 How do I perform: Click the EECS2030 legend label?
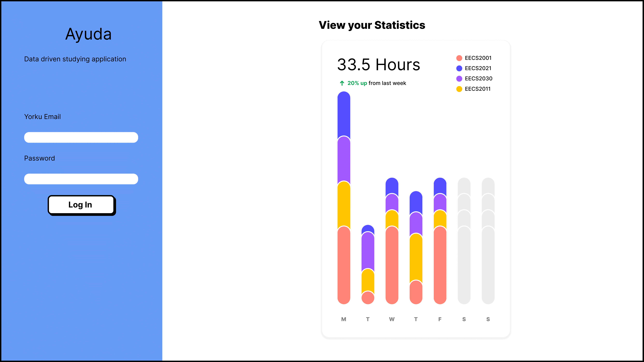click(x=478, y=79)
